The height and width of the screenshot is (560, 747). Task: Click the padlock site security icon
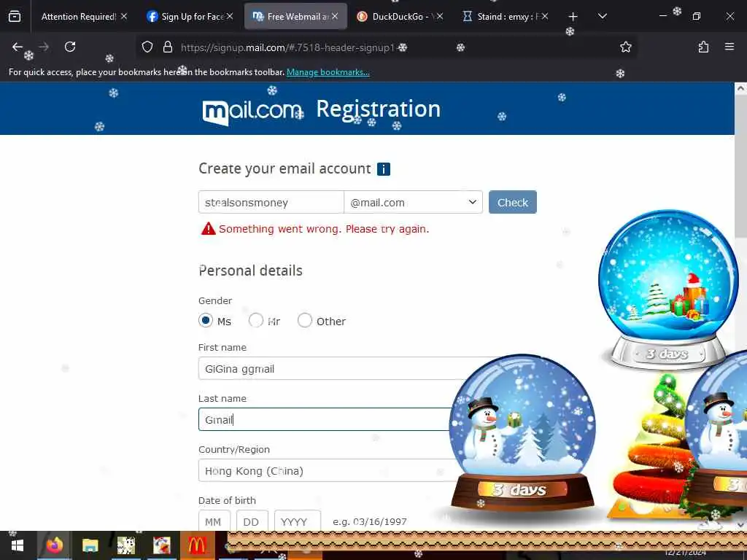(x=168, y=47)
